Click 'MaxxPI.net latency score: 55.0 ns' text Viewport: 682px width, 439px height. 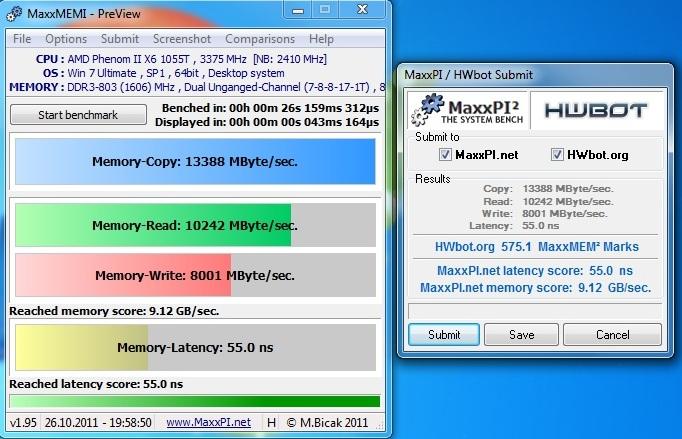tap(535, 271)
